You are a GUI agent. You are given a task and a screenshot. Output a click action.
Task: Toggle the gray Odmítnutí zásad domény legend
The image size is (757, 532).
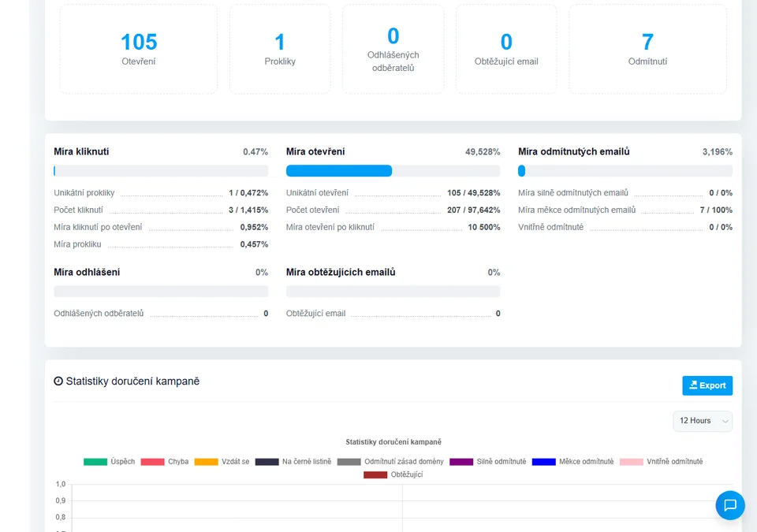pos(390,462)
